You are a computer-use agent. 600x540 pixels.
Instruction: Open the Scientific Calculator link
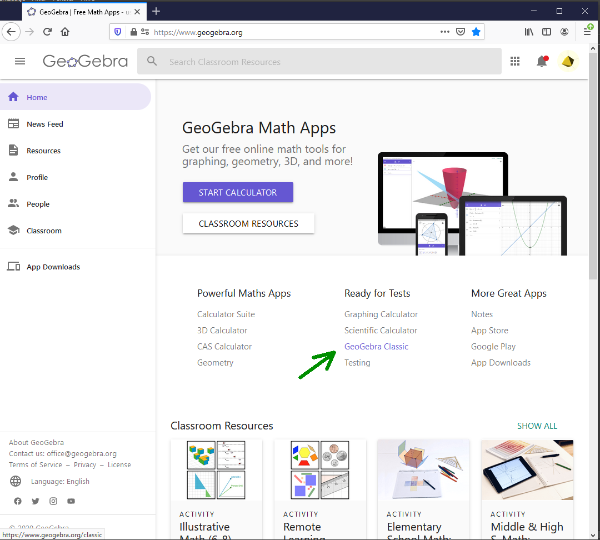tap(380, 330)
